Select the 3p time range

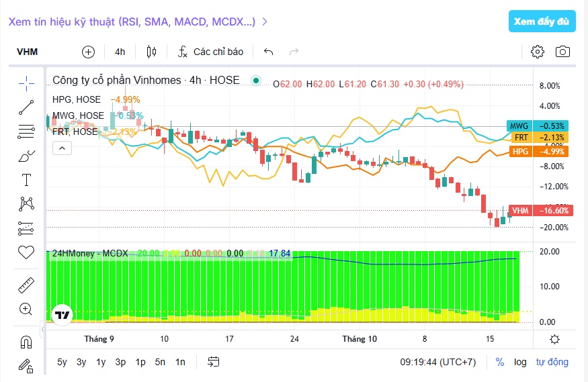(120, 362)
